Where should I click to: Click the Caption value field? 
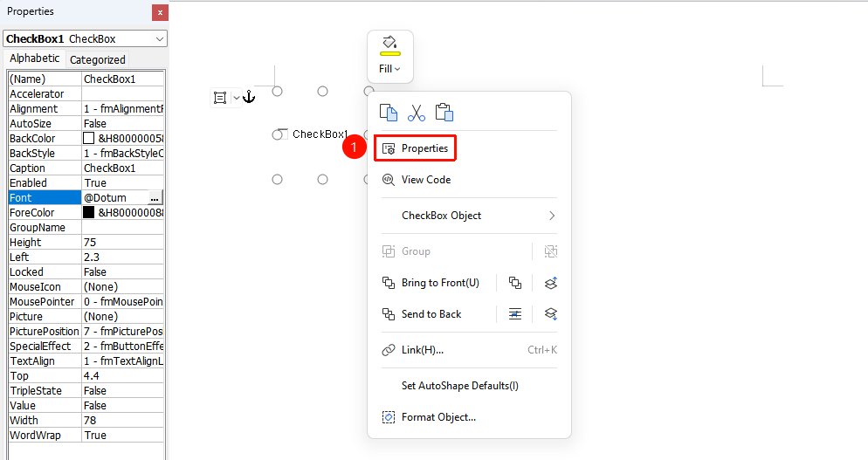[123, 168]
